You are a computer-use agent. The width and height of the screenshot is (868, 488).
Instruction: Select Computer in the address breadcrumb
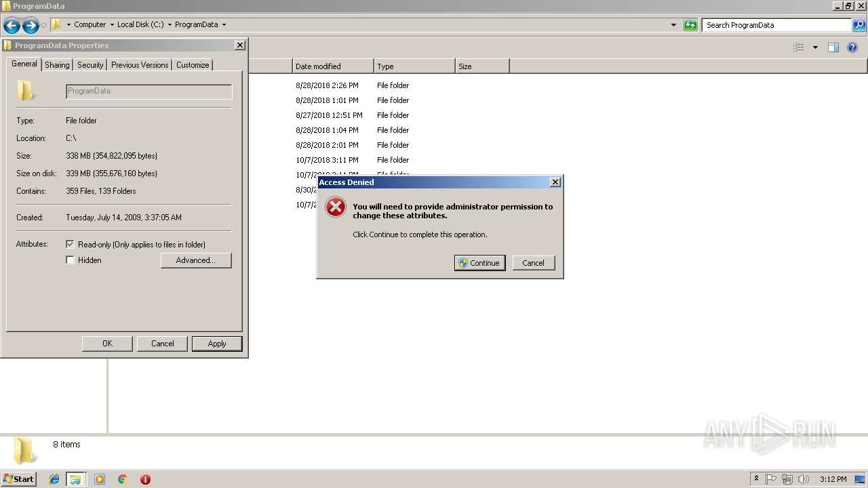(90, 24)
